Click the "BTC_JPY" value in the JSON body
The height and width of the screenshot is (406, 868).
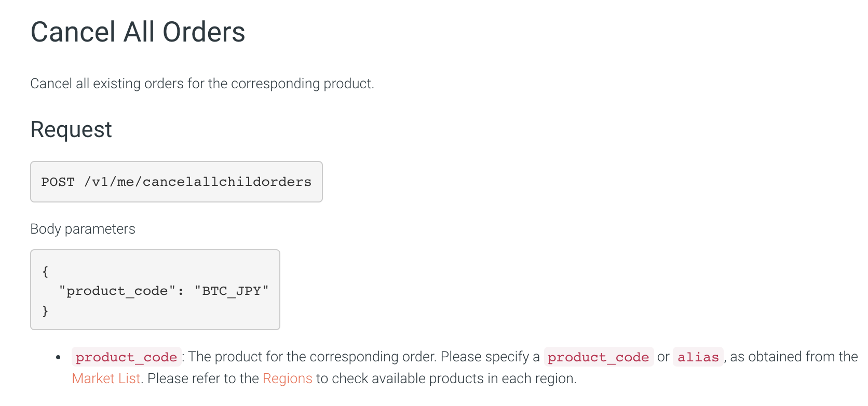point(232,291)
